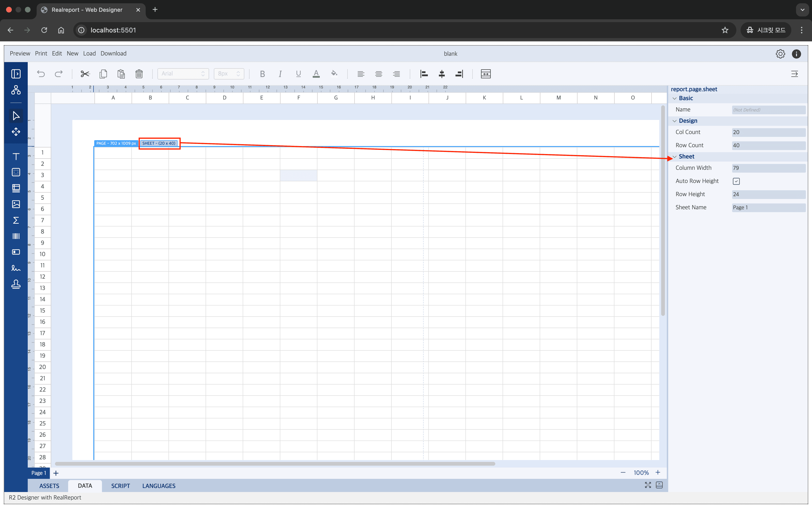The image size is (812, 508).
Task: Open the paint bucket fill color
Action: (334, 74)
